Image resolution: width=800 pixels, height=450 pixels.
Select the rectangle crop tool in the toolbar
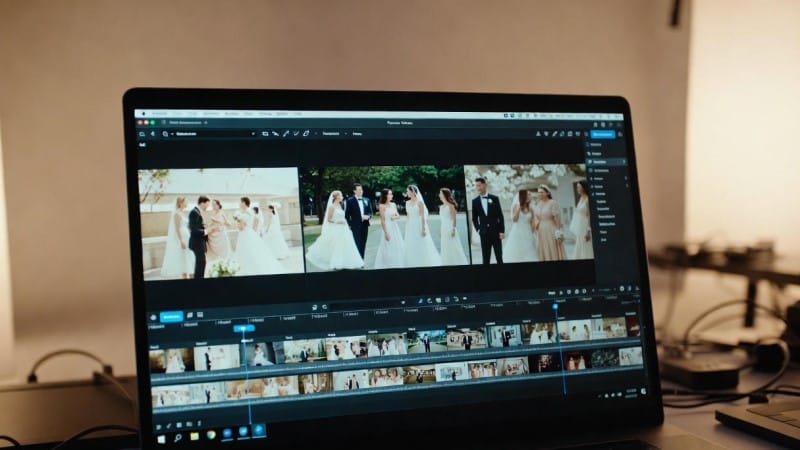coord(265,134)
